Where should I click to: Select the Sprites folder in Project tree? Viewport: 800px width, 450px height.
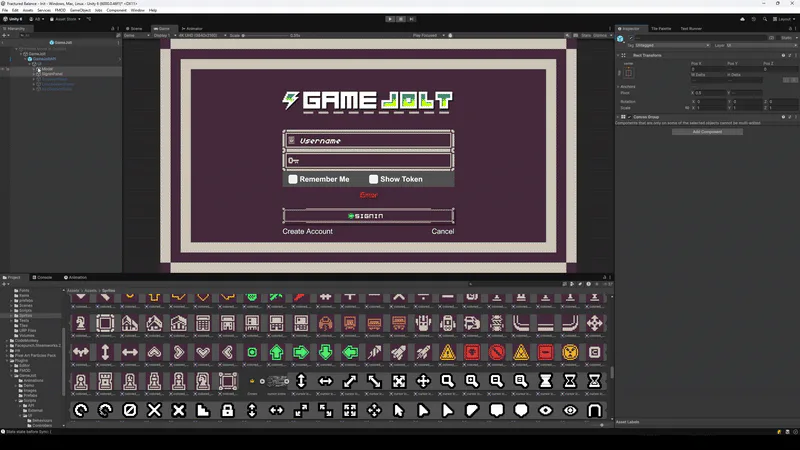[x=26, y=315]
